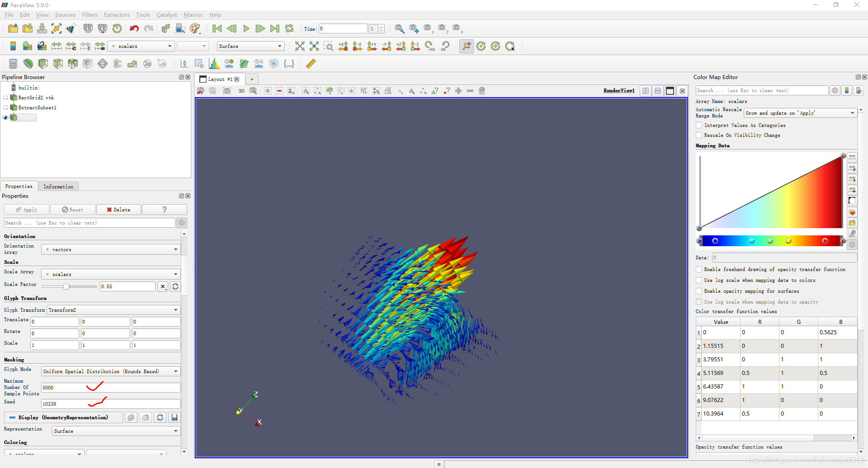Click the Reset Camera icon

pyautogui.click(x=300, y=46)
